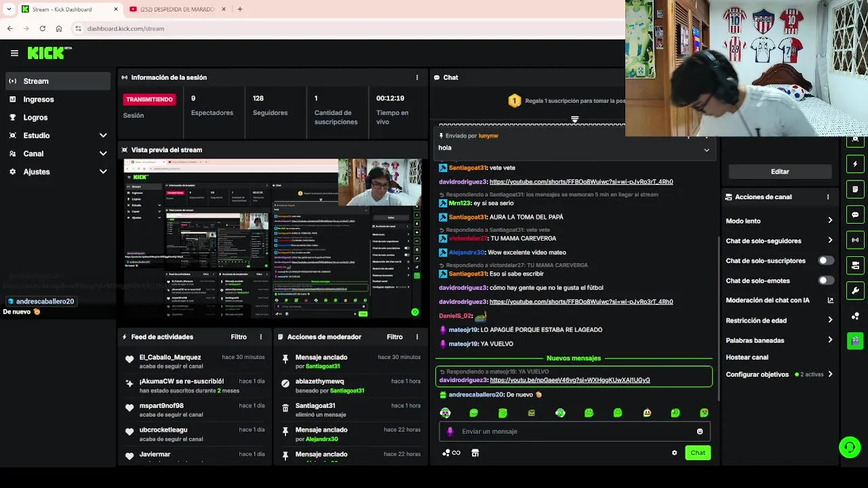The height and width of the screenshot is (488, 868).
Task: Click browser reload button
Action: pyautogui.click(x=43, y=28)
